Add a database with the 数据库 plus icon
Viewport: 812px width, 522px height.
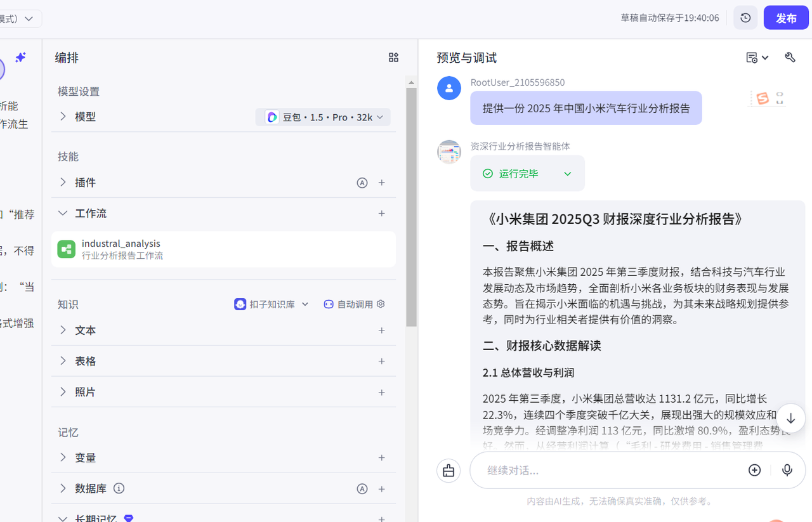click(382, 489)
